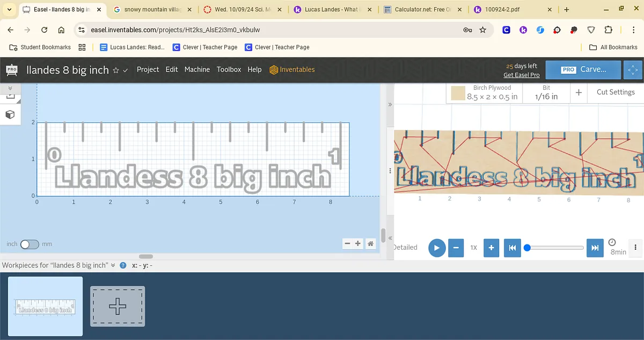Star the project title as favorite
The height and width of the screenshot is (340, 644).
click(115, 70)
